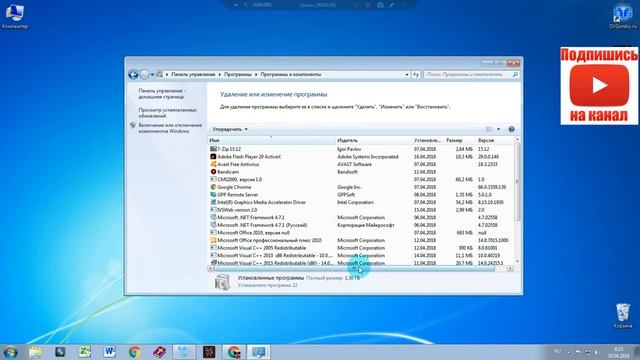640x360 pixels.
Task: Click the list's scroll down arrow
Action: (517, 262)
